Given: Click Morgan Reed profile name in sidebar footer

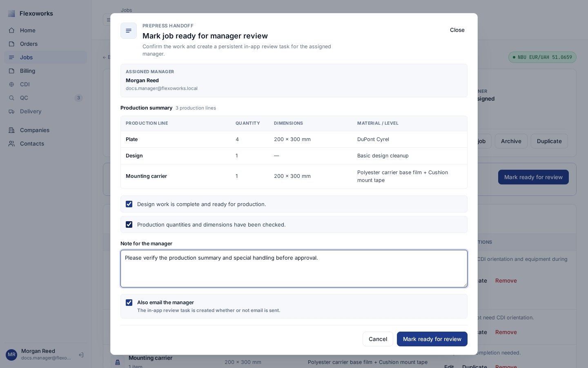Looking at the screenshot, I should point(38,351).
